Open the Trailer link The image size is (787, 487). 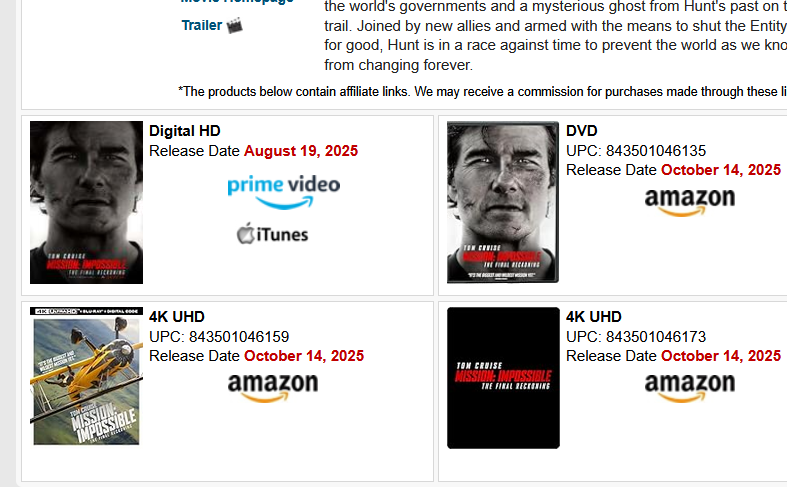coord(202,25)
